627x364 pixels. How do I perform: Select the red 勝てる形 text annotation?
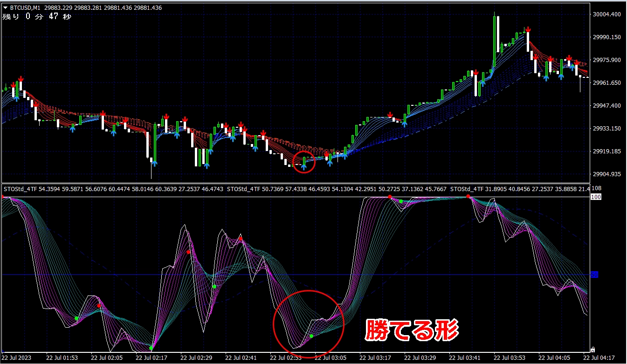411,330
